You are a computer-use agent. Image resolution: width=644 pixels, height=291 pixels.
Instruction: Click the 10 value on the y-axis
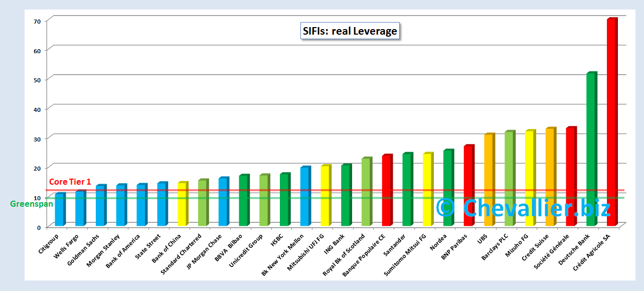click(x=37, y=197)
